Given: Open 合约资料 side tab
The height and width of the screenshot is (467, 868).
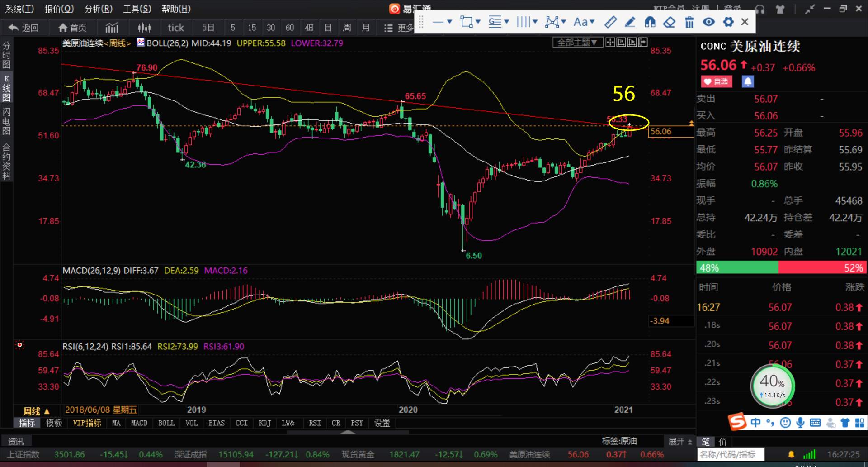Looking at the screenshot, I should coord(6,162).
